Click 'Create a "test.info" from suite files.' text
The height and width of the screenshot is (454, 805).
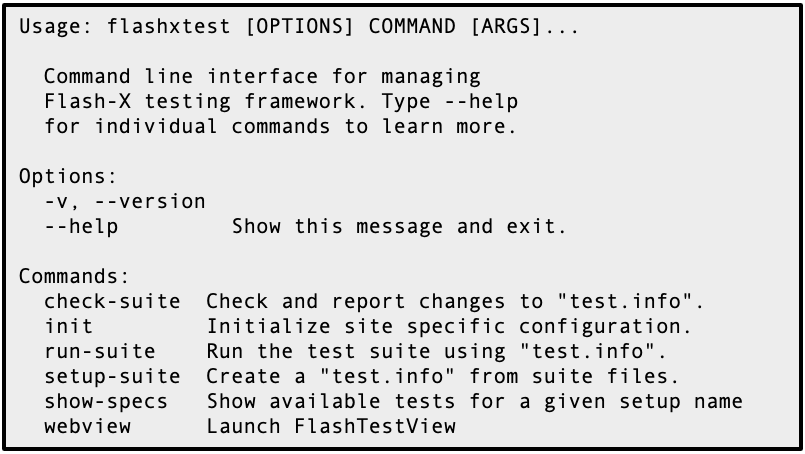[x=443, y=377]
